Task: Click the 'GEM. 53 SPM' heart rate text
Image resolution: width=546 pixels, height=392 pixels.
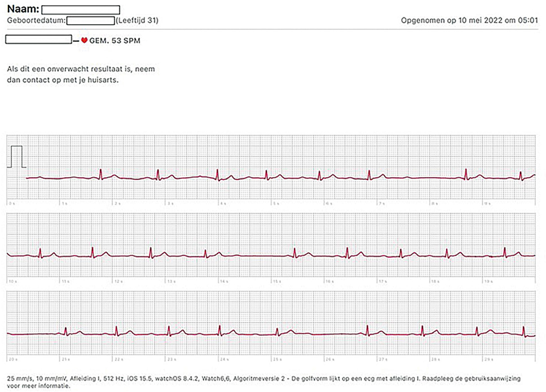Action: (x=115, y=41)
